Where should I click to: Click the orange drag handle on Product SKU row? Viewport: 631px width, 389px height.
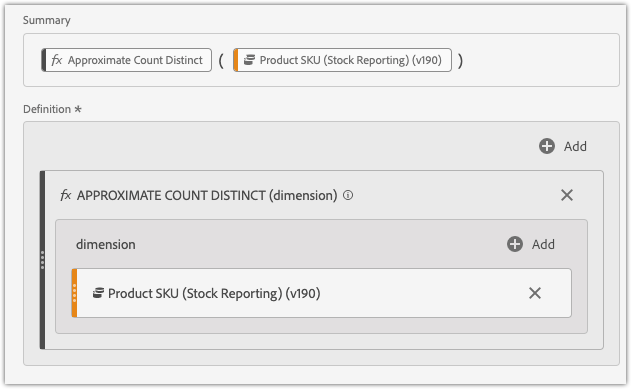click(74, 293)
